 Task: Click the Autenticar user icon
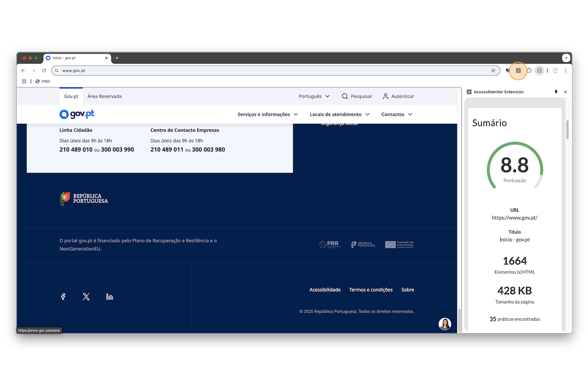pyautogui.click(x=384, y=96)
